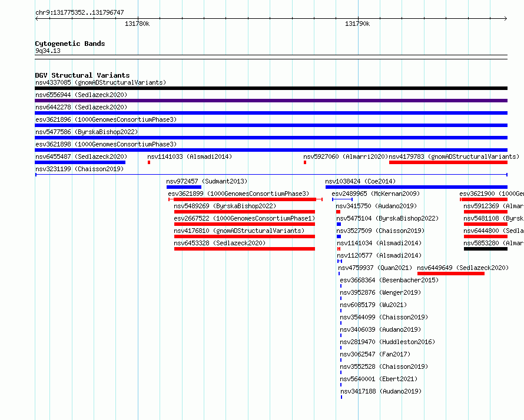Select nsv3406039 (Audano2019) label

click(x=380, y=329)
